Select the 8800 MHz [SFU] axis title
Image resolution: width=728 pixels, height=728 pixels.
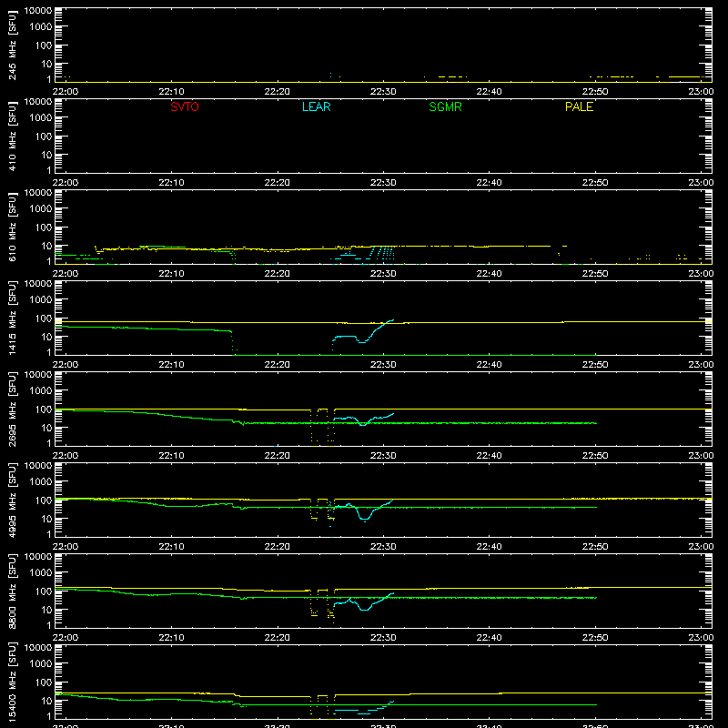click(13, 591)
